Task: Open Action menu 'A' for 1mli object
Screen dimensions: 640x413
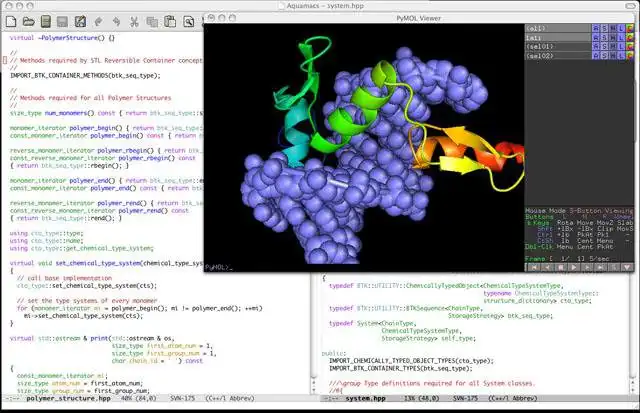Action: (596, 37)
